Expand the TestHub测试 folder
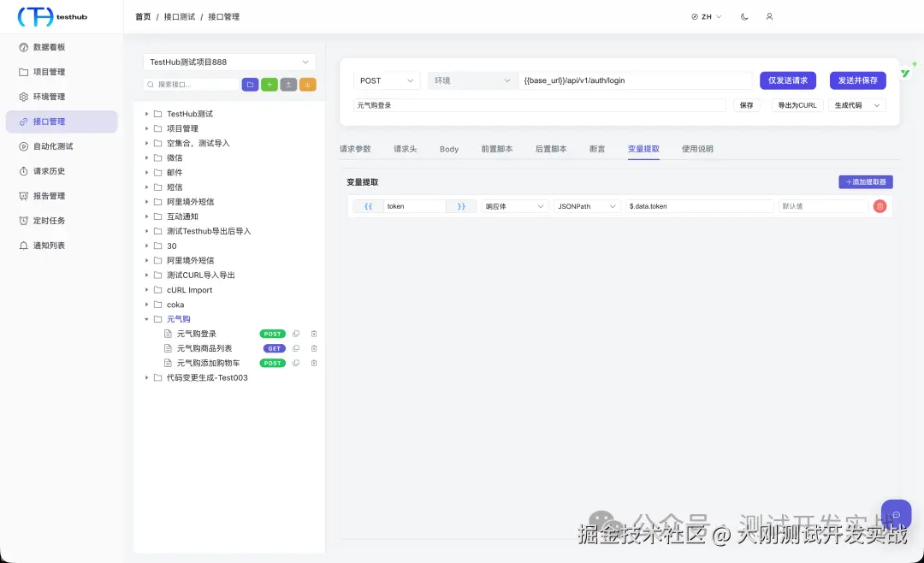This screenshot has width=924, height=563. coord(147,114)
